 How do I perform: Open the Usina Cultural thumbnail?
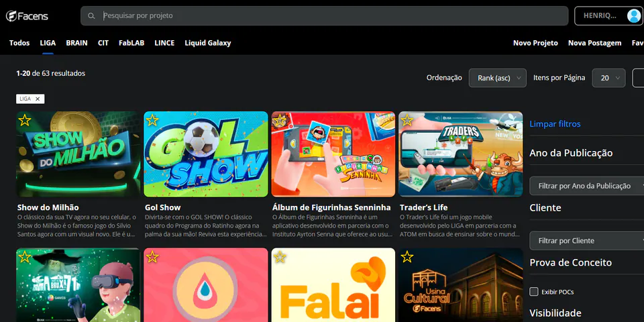click(x=460, y=285)
